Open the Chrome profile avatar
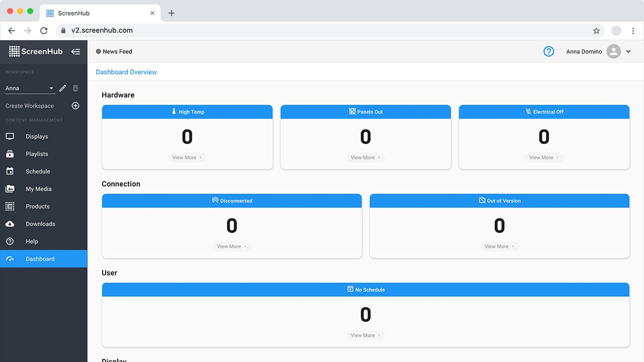Image resolution: width=644 pixels, height=362 pixels. [x=616, y=31]
